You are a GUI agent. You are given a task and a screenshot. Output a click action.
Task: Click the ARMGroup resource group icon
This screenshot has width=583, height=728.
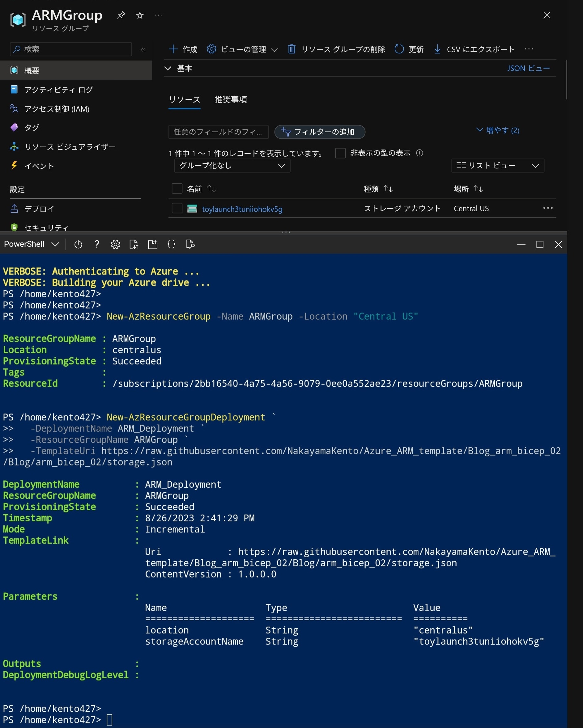tap(18, 19)
